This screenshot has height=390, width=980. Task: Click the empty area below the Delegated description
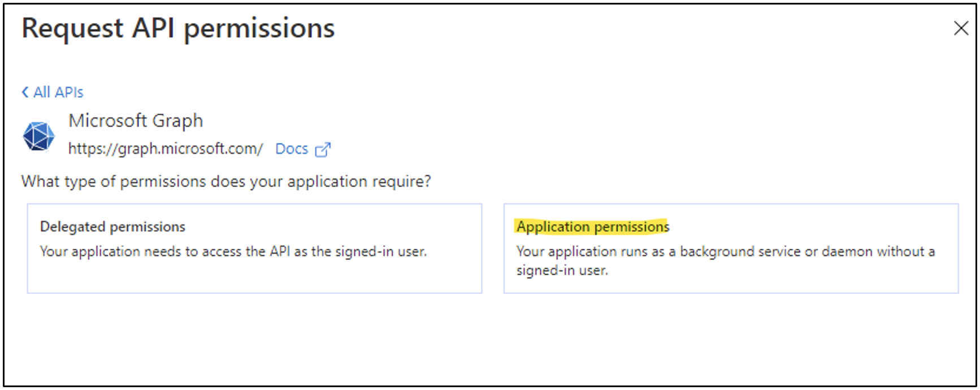pyautogui.click(x=254, y=277)
